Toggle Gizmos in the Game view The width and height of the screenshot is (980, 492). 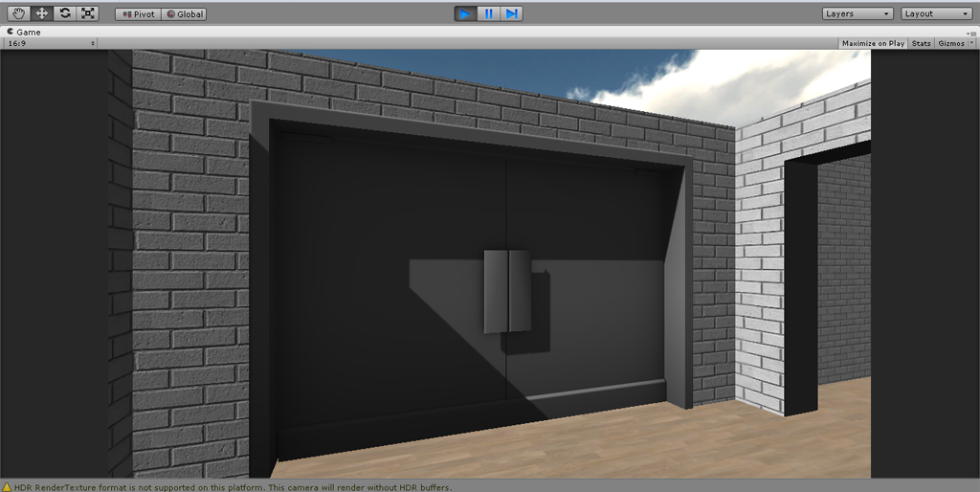pyautogui.click(x=950, y=43)
